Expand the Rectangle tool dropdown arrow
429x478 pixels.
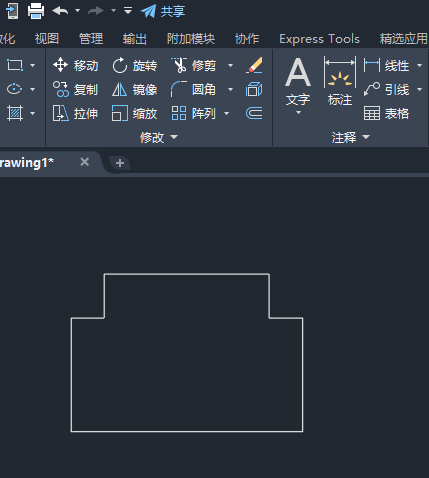click(32, 65)
